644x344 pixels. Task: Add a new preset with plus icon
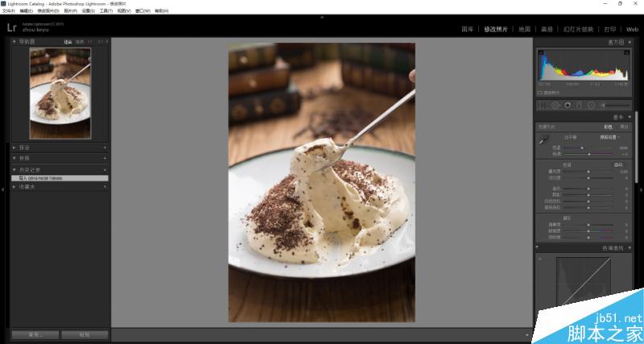[x=105, y=147]
